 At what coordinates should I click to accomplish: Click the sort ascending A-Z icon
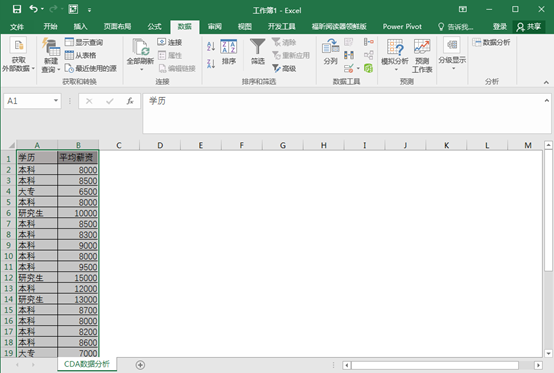click(x=211, y=46)
